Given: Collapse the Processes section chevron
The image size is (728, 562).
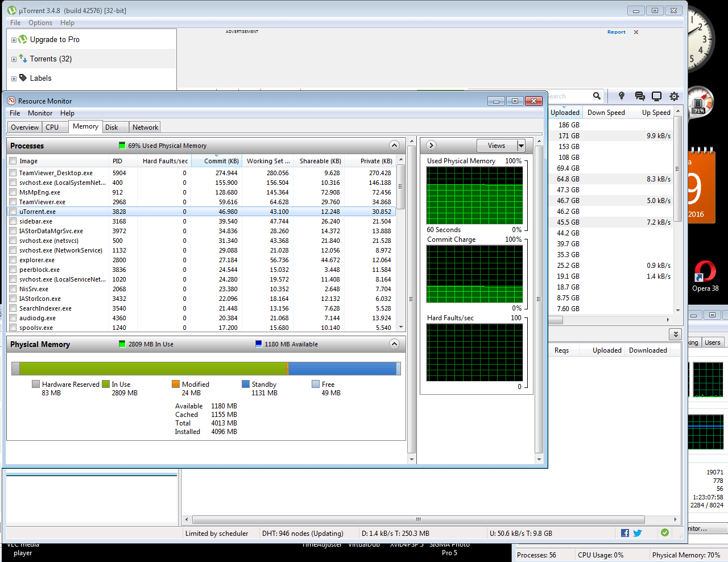Looking at the screenshot, I should point(394,145).
